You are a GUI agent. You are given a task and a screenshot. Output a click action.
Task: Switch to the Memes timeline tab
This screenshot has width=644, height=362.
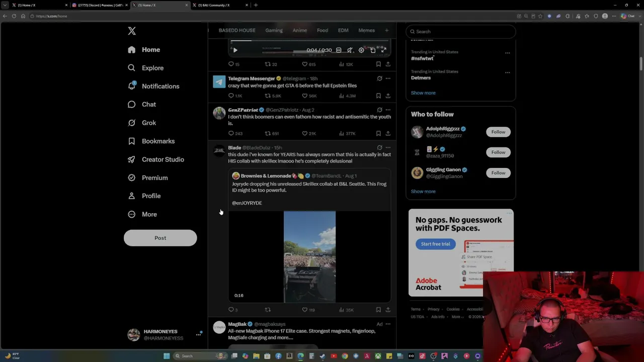[x=367, y=30]
